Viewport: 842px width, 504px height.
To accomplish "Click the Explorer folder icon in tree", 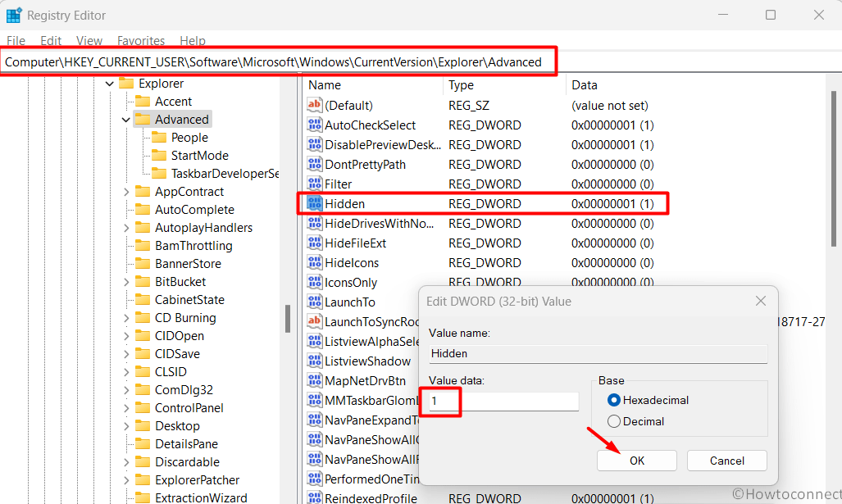I will (126, 84).
